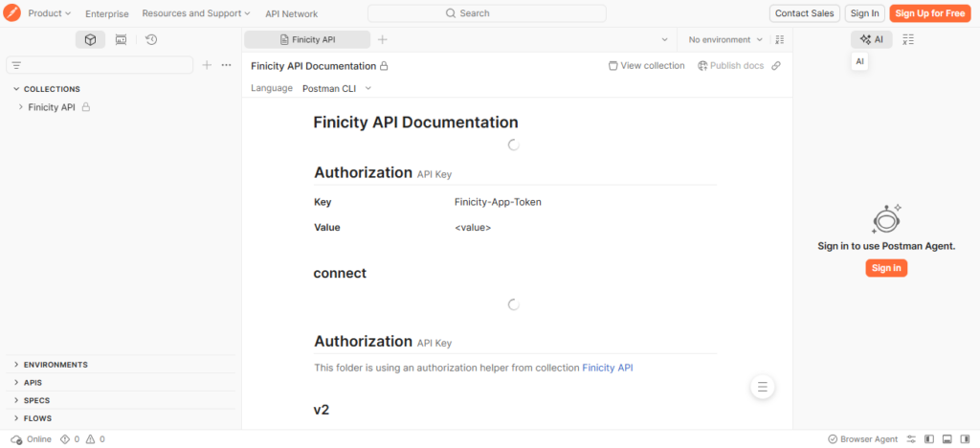The image size is (980, 448).
Task: Click the filter icon in sidebar search
Action: pyautogui.click(x=16, y=65)
